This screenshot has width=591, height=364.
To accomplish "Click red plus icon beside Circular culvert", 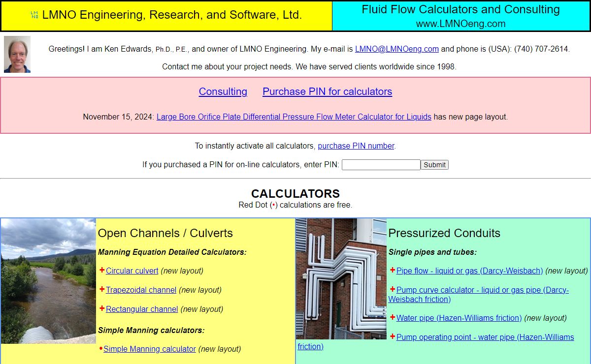I will 102,270.
